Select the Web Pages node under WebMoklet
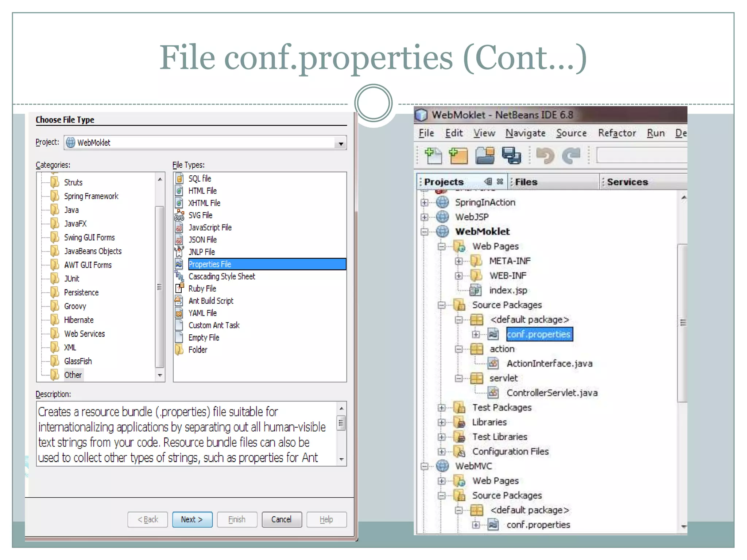 (x=495, y=246)
